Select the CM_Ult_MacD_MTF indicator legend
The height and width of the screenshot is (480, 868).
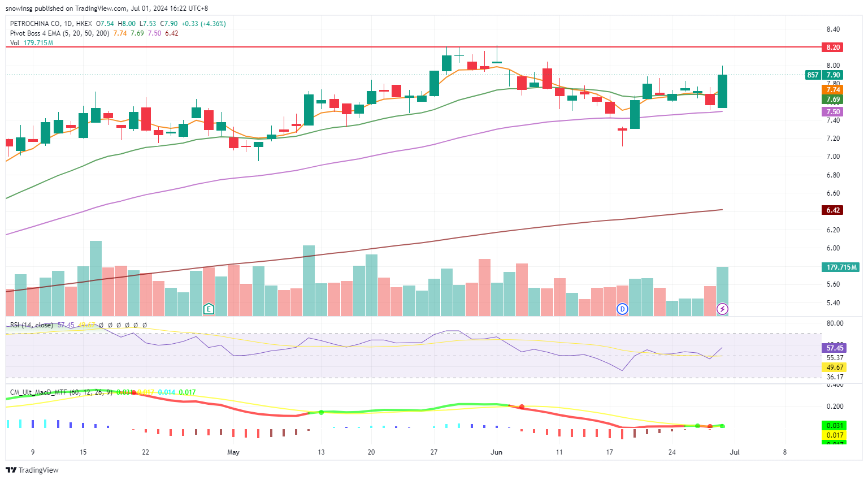(x=61, y=392)
